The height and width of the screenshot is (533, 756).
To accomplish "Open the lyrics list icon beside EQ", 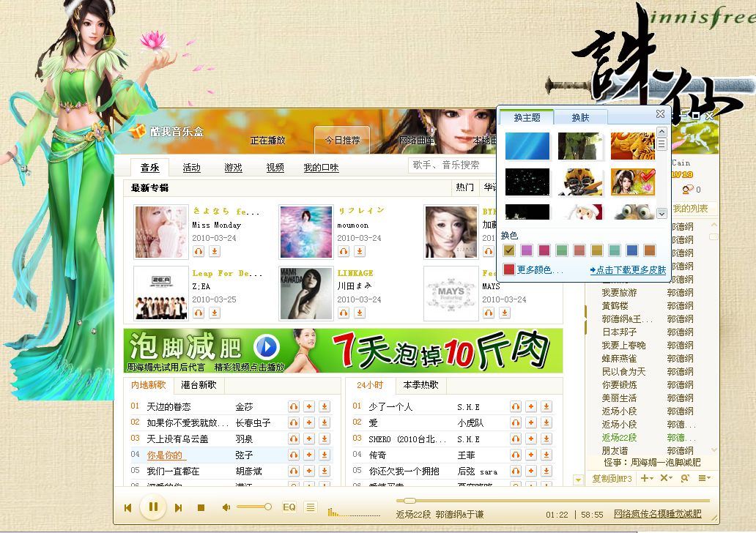I will pyautogui.click(x=311, y=507).
